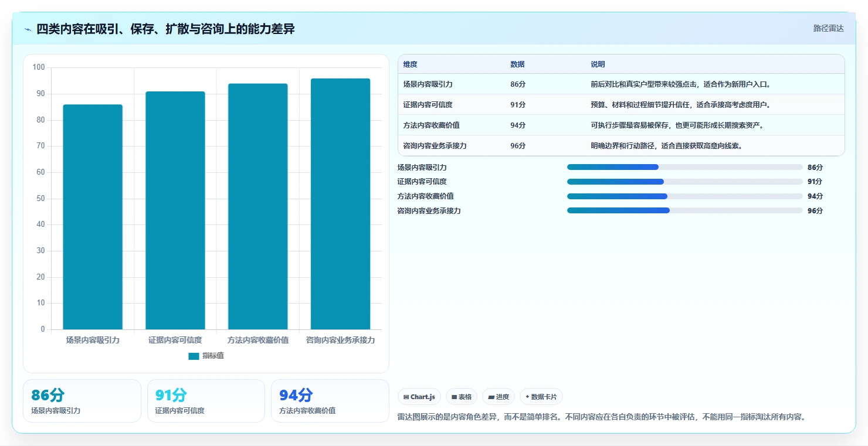Select the 咨询内容业务承接力 table row name

pyautogui.click(x=435, y=146)
